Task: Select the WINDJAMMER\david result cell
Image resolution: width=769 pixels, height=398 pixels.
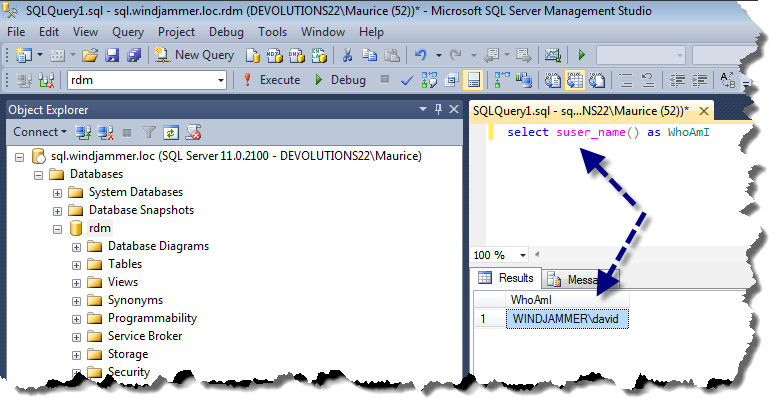Action: [567, 319]
